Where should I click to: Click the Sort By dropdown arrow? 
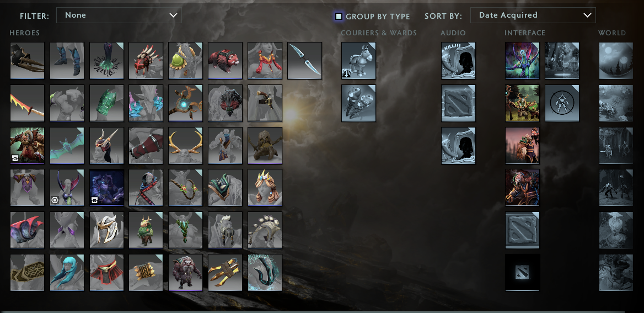pos(587,15)
